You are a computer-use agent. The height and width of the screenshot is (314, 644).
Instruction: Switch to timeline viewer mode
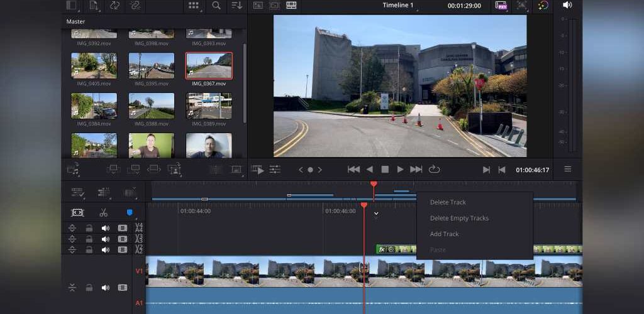click(291, 5)
